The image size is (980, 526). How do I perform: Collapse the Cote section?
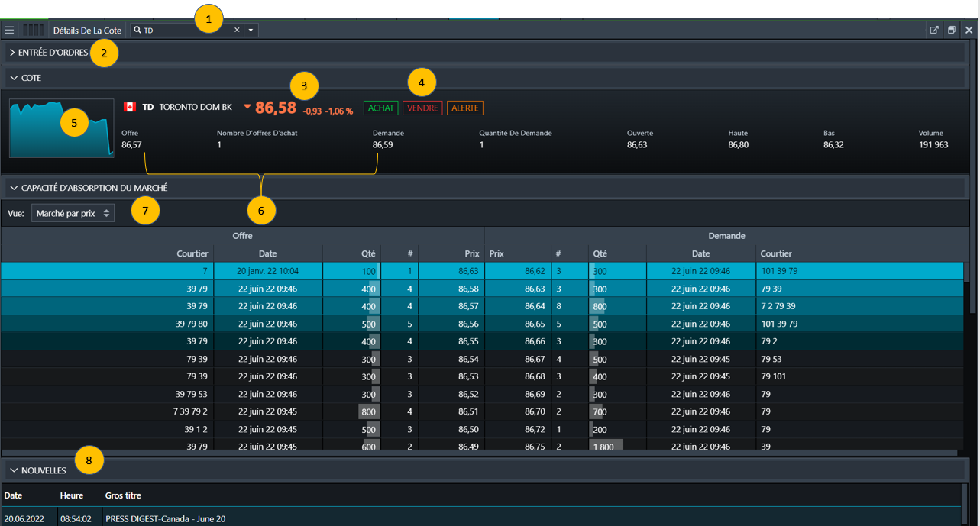14,78
